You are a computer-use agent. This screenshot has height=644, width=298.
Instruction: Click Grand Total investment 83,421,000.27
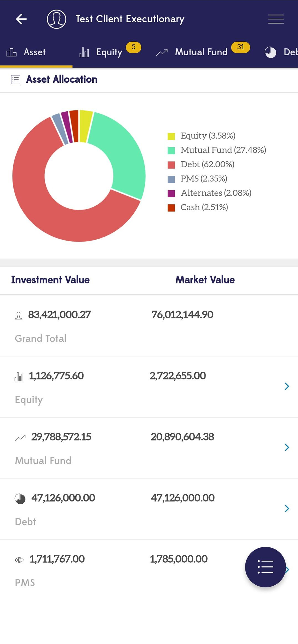coord(59,315)
